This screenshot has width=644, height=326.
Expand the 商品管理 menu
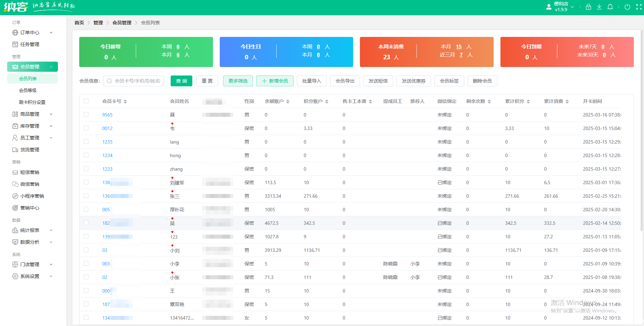coord(33,114)
